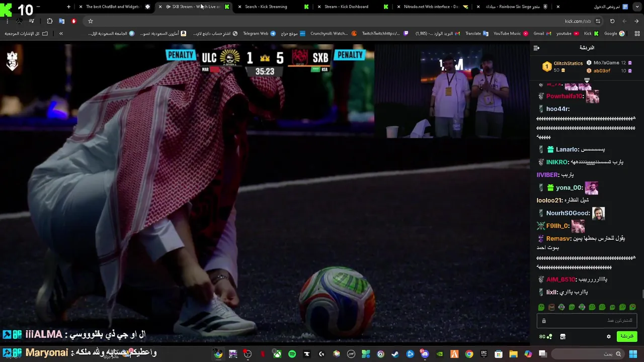The image size is (644, 362).
Task: Click yona_00 username in chat
Action: [569, 188]
